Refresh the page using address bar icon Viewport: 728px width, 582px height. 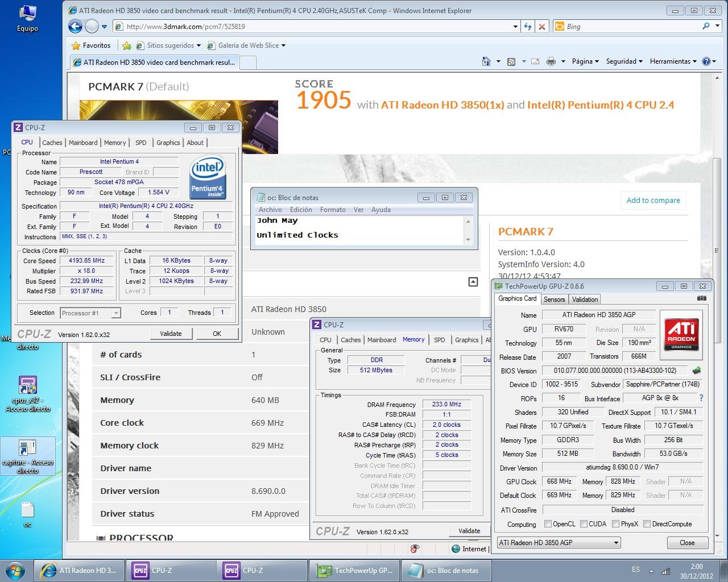[x=528, y=26]
